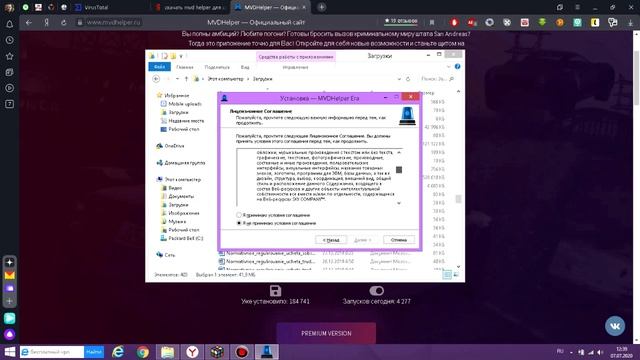640x360 pixels.
Task: Click the PREMIUM VERSION button
Action: coord(326,333)
